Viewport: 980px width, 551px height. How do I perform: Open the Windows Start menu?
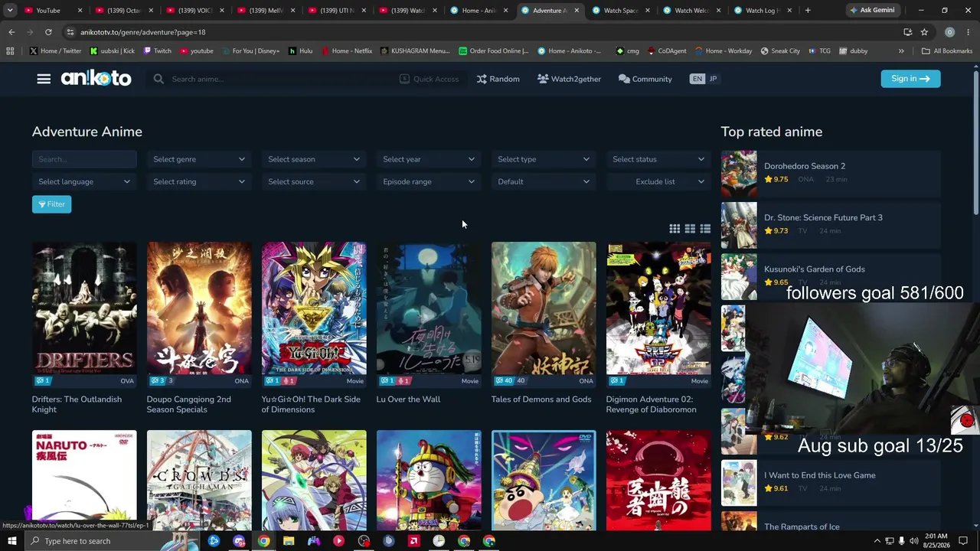[11, 541]
